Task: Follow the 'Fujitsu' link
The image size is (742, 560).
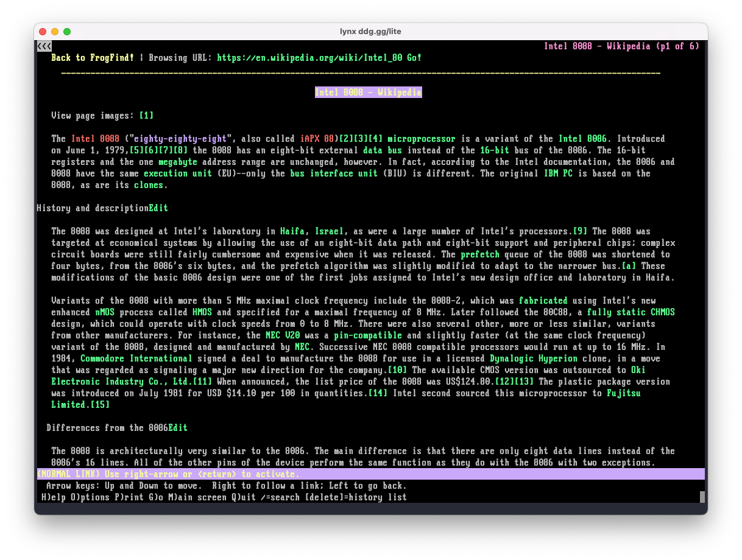Action: pos(624,393)
